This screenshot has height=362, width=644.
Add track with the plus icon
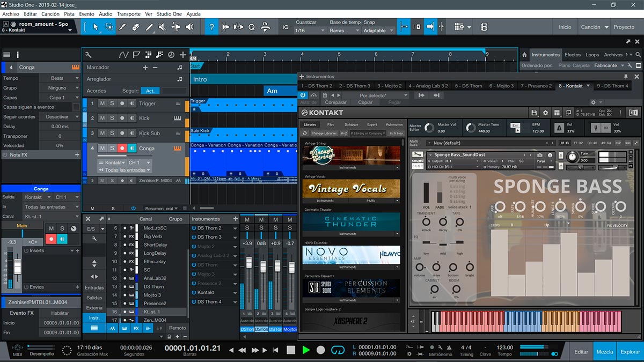(x=183, y=55)
